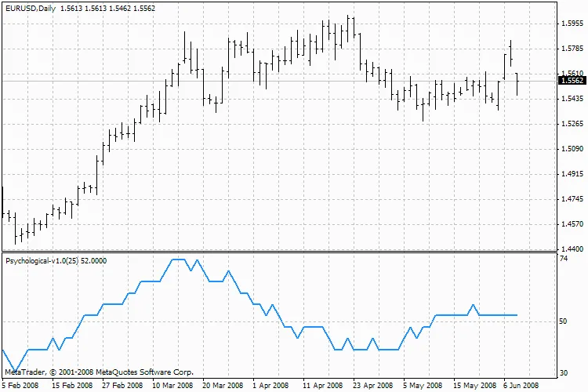Click the 1.4915 price axis label
The height and width of the screenshot is (392, 588).
[x=572, y=174]
